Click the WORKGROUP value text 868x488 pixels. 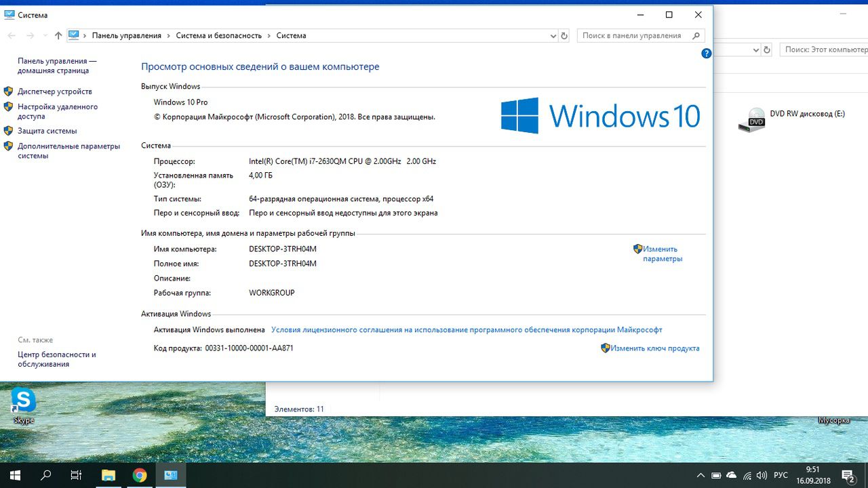click(272, 293)
